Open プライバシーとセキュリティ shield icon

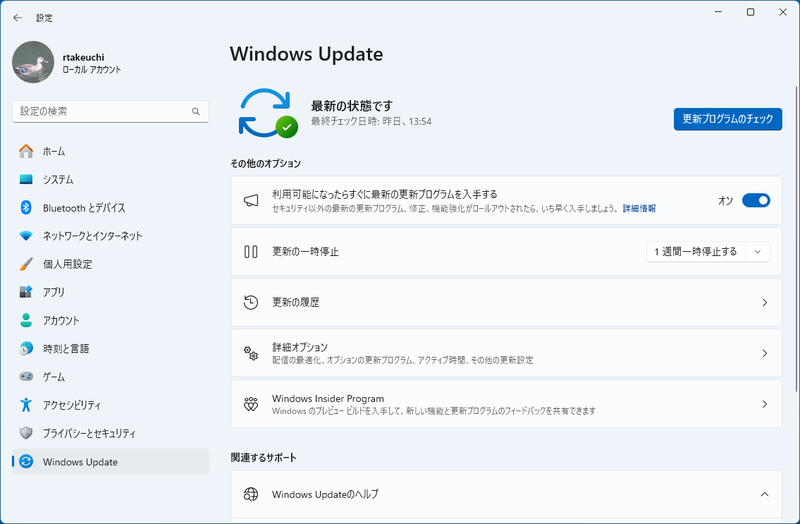(x=26, y=433)
